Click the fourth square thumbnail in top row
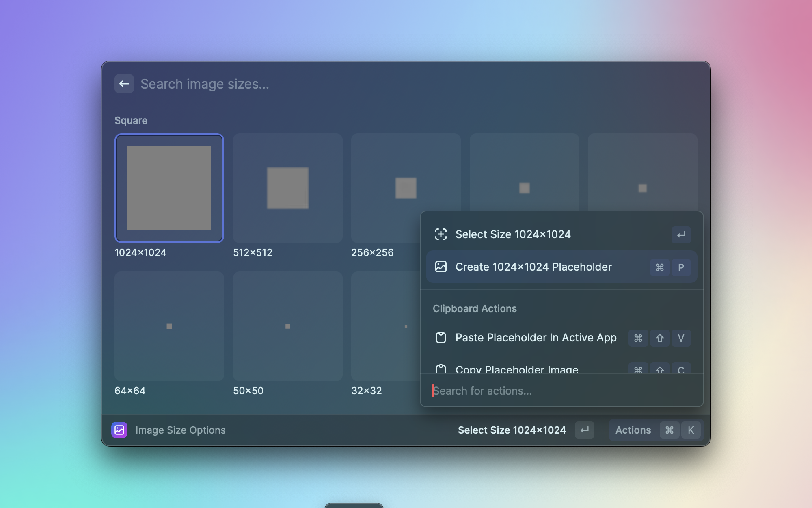 525,173
